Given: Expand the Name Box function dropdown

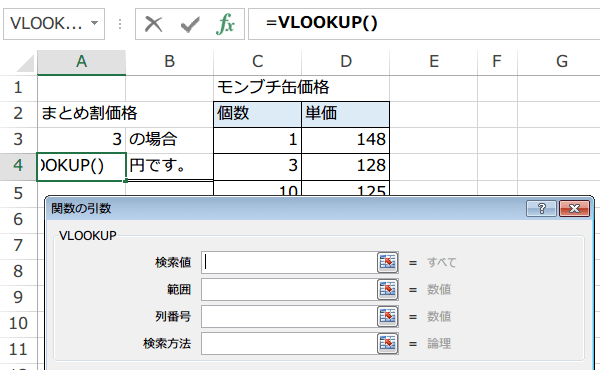Looking at the screenshot, I should click(94, 24).
